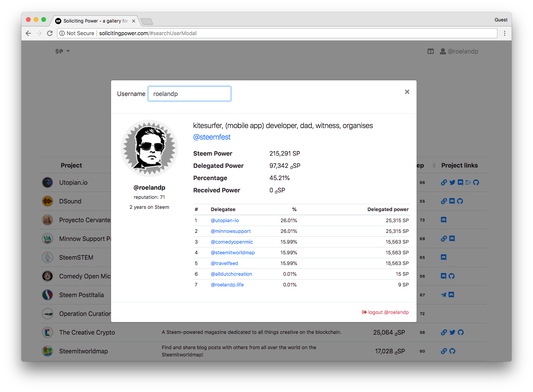Sort by the Project column header
Screen dimensions: 533x392
coord(71,165)
